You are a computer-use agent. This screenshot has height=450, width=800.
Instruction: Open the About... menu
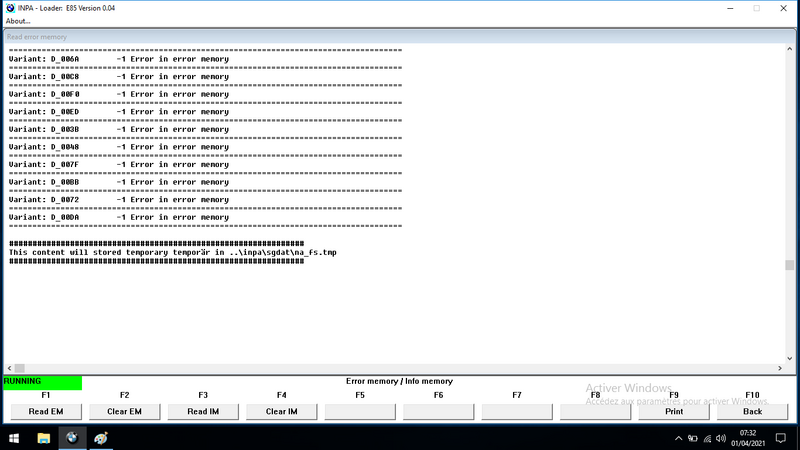pos(18,21)
